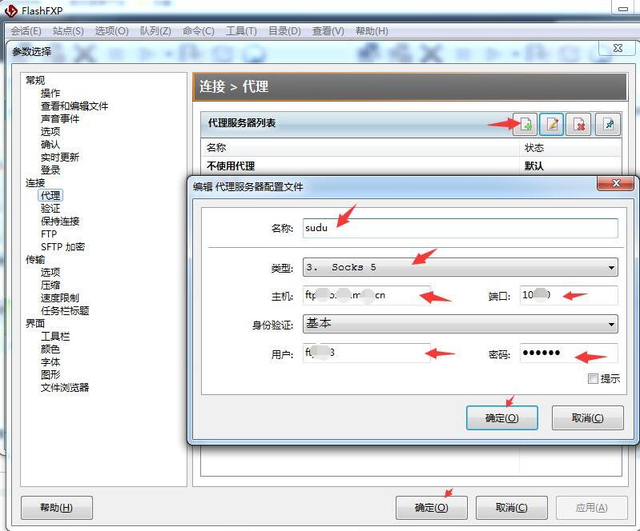Select 任务栏标题 in the settings tree
This screenshot has height=531, width=640.
coord(64,311)
